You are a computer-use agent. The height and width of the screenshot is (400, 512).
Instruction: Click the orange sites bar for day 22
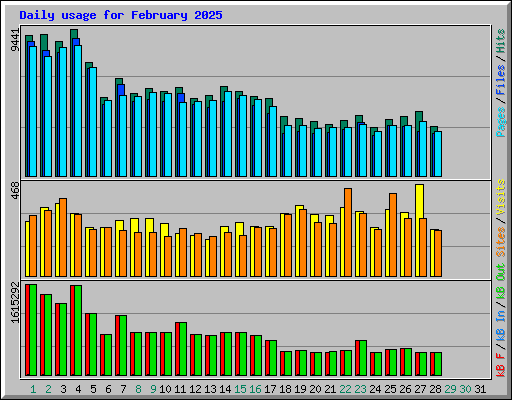tap(348, 232)
